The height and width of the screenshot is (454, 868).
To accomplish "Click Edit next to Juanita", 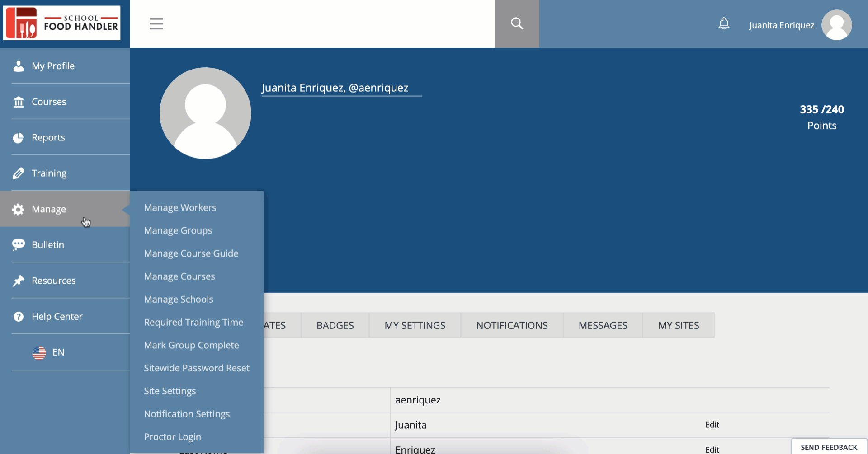I will tap(712, 425).
